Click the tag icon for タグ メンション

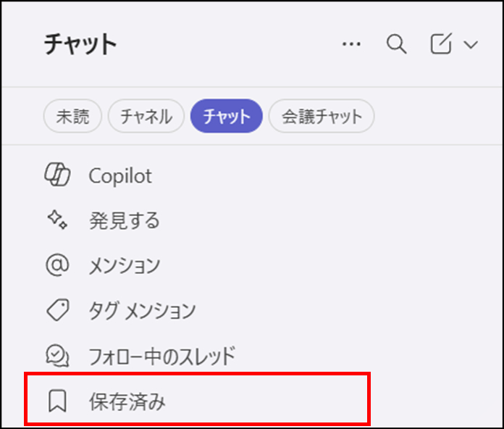[56, 310]
